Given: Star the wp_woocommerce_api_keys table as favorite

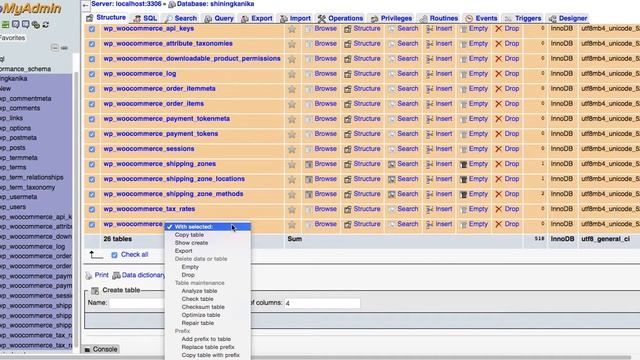Looking at the screenshot, I should (292, 29).
